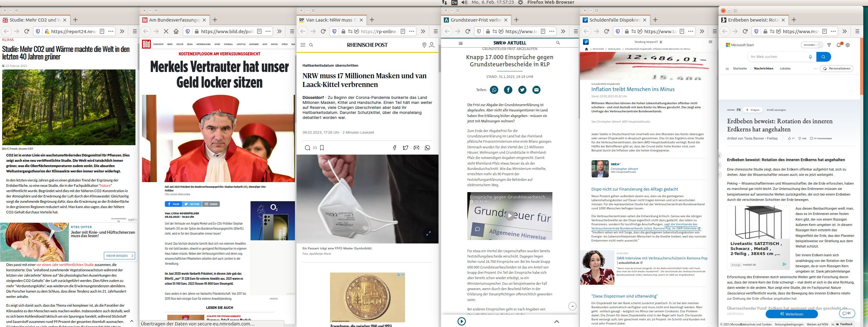Click 'MEHR WISSEN' in RTBS offer ad
This screenshot has height=327, width=868.
point(119,256)
